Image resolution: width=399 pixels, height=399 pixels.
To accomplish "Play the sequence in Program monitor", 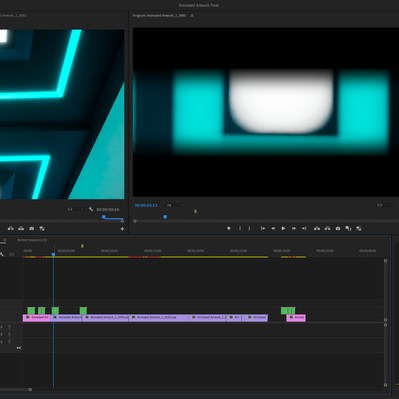I will (283, 228).
